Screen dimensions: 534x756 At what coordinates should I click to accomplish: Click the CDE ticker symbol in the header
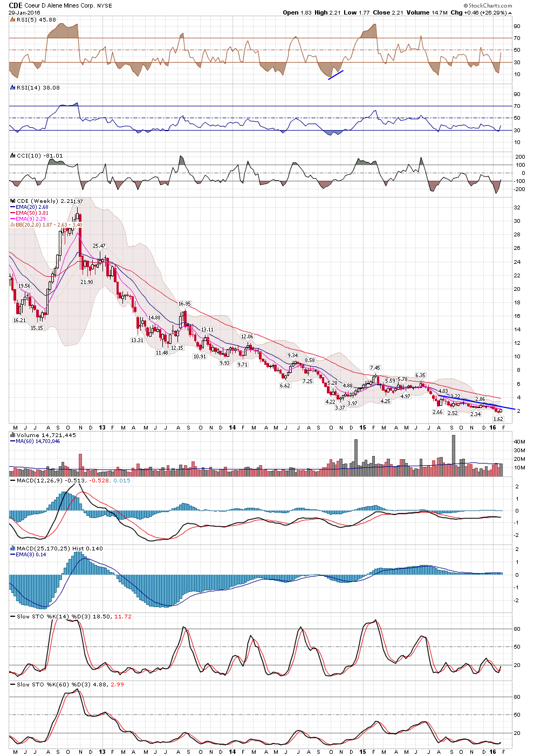[x=15, y=5]
